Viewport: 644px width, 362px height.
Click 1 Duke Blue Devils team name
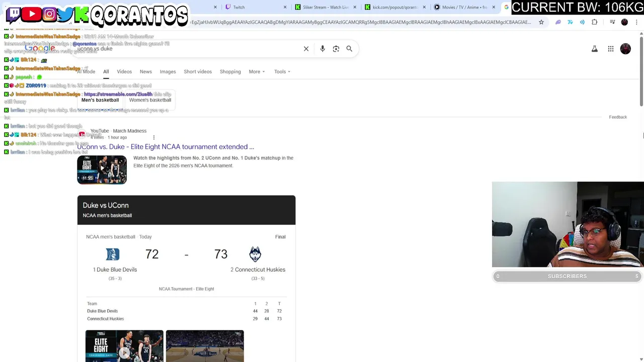tap(115, 269)
